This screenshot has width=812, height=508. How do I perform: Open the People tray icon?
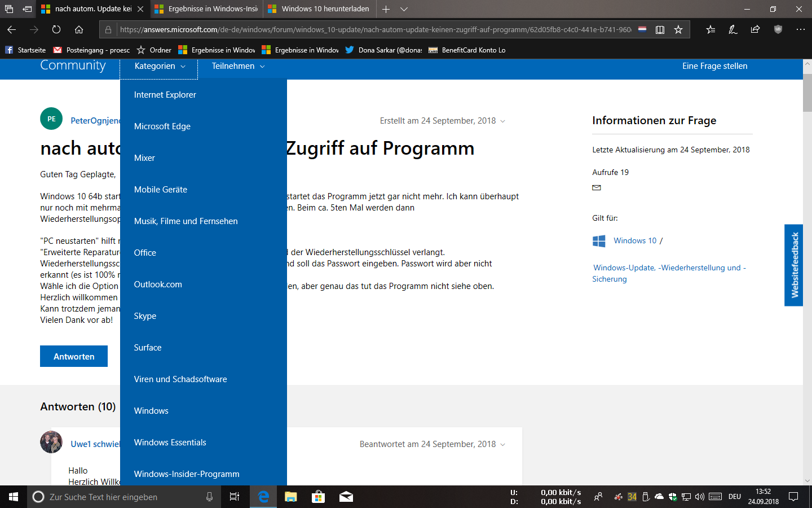(x=598, y=497)
